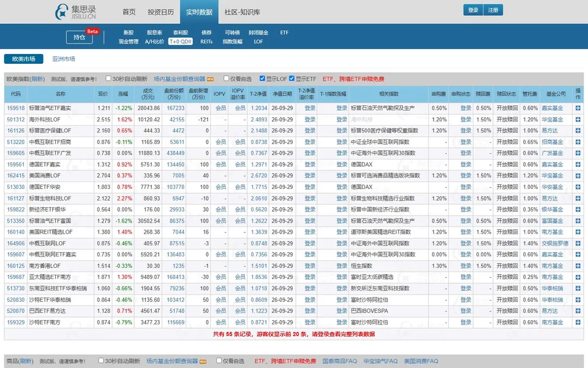This screenshot has height=368, width=588.
Task: Open the 持仓 Beta button
Action: 79,37
